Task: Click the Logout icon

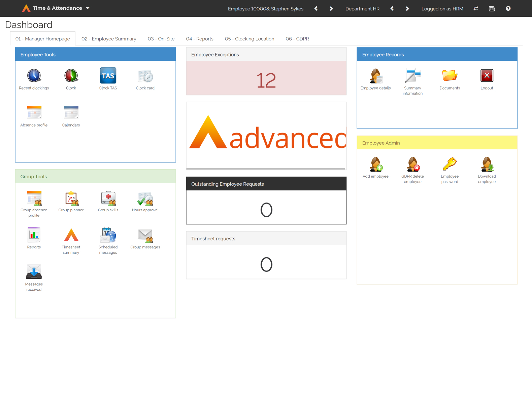Action: [487, 76]
